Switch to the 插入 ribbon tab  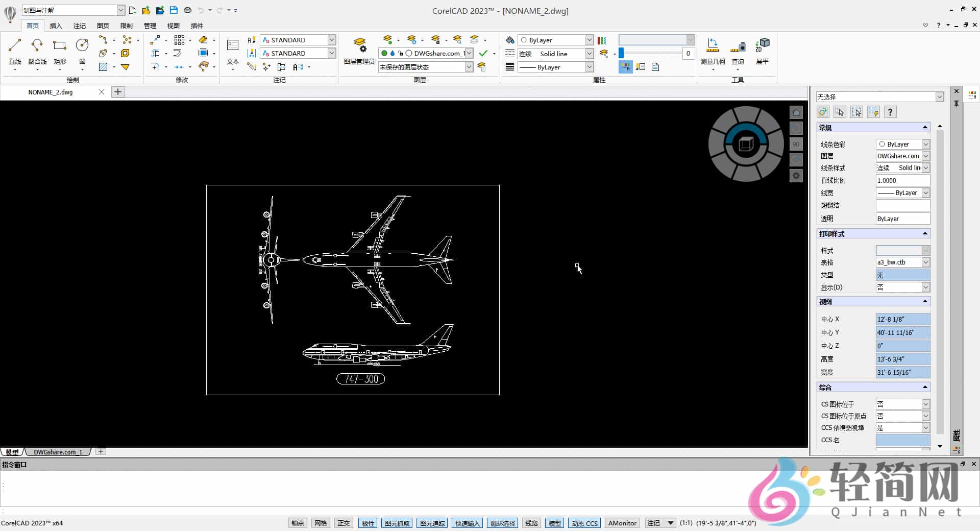point(56,26)
